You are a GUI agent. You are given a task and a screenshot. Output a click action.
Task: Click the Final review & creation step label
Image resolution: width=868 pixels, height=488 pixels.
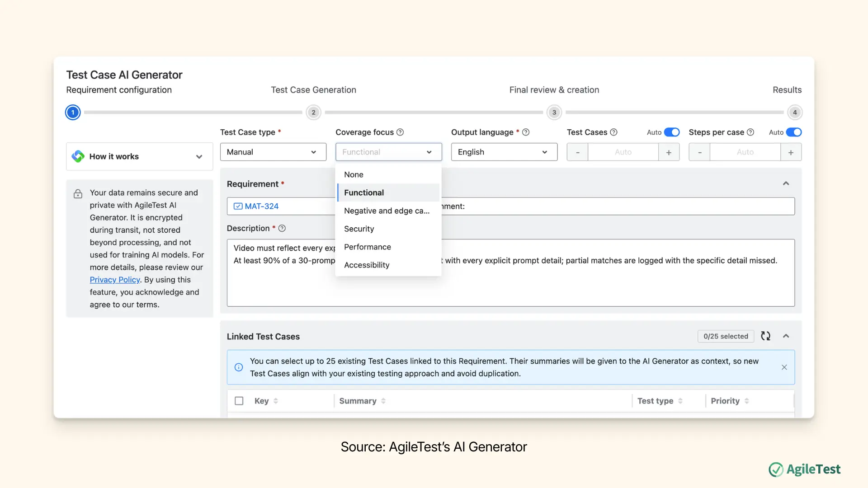554,90
